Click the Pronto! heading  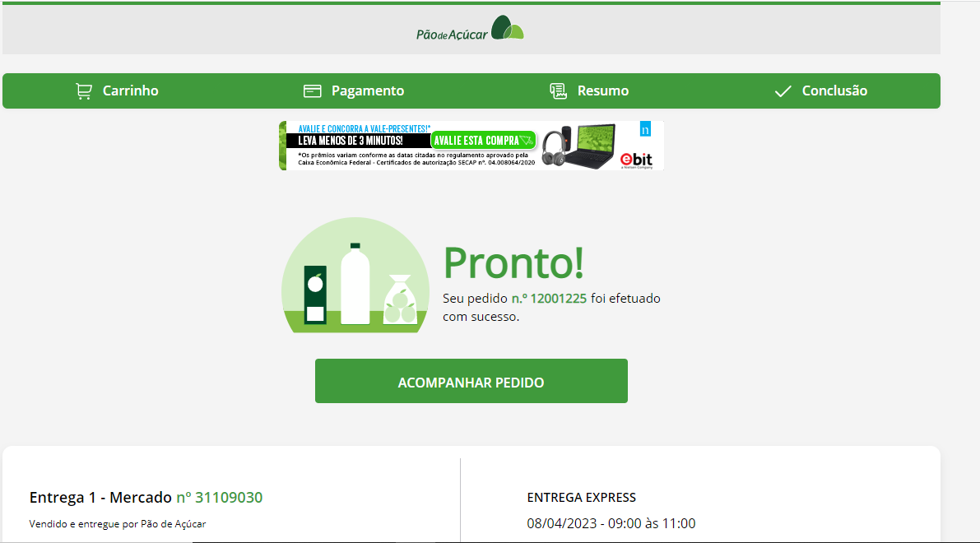click(x=513, y=263)
